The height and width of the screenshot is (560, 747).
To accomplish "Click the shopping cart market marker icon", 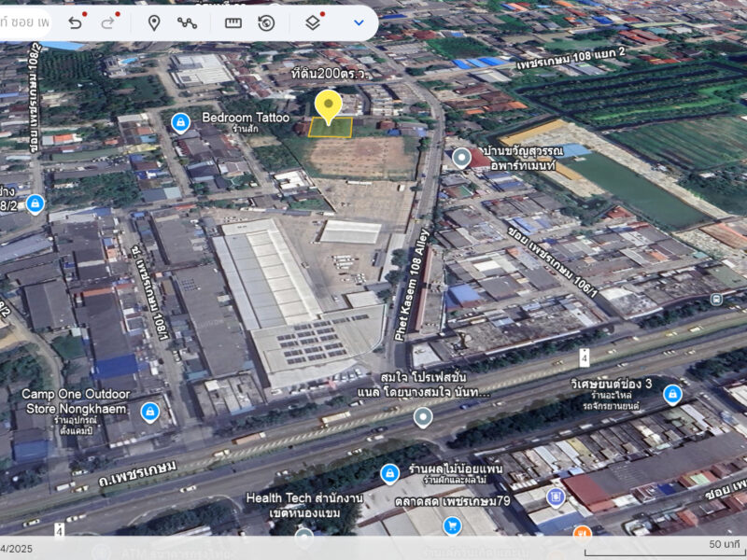I will [452, 525].
